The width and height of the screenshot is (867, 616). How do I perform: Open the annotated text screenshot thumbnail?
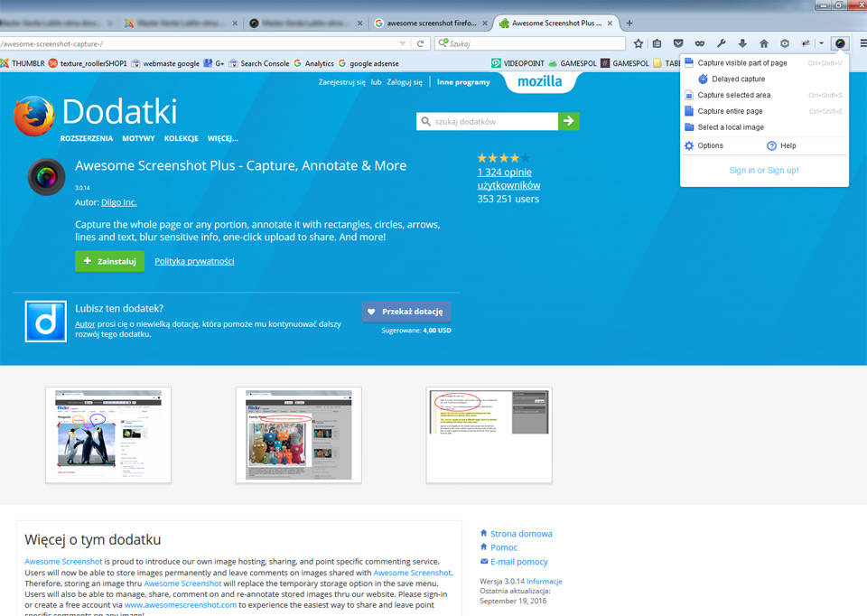point(489,435)
